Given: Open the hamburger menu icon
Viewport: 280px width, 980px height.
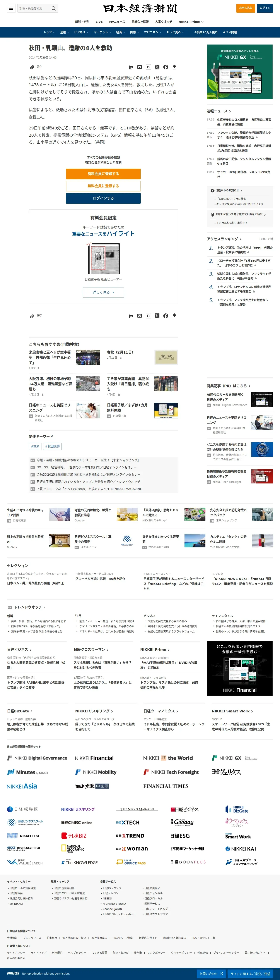Looking at the screenshot, I should (x=11, y=8).
